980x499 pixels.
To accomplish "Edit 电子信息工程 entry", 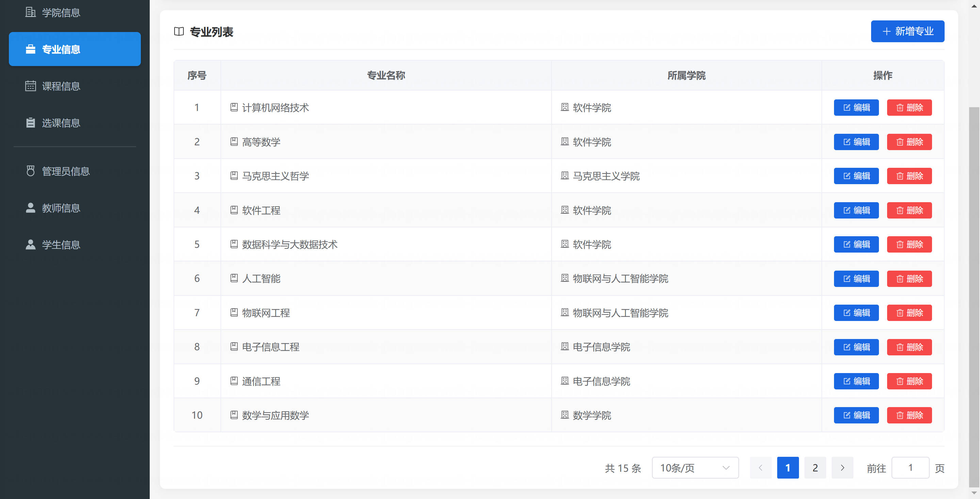I will pos(856,347).
